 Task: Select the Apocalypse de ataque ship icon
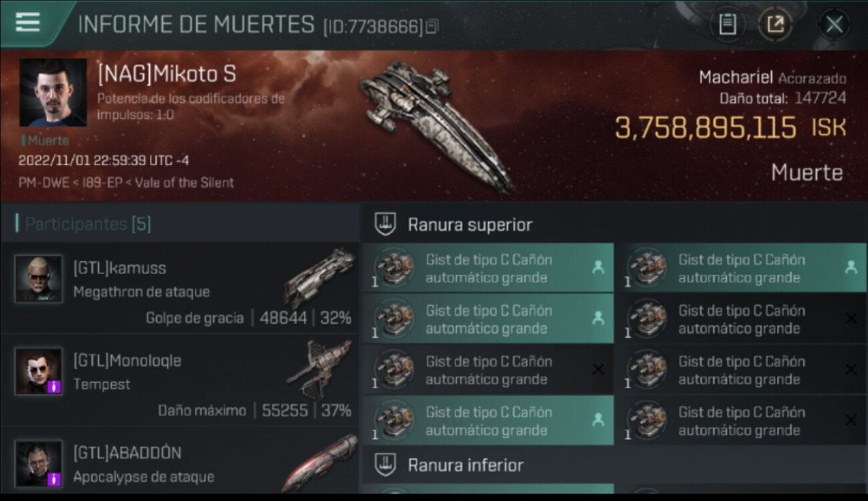click(x=319, y=462)
